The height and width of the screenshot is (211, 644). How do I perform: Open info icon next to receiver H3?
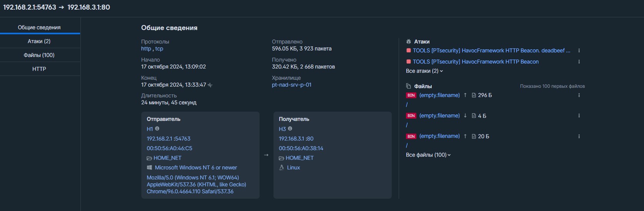pyautogui.click(x=290, y=129)
